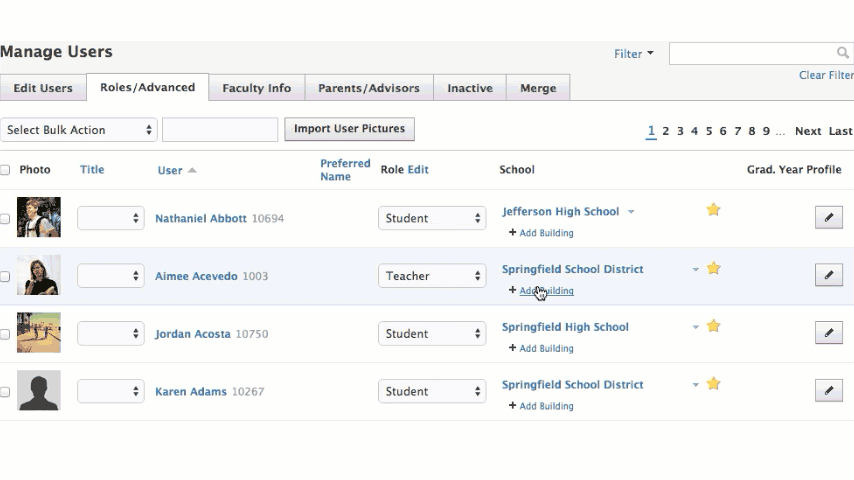Click the magnifier icon in the search box
The height and width of the screenshot is (480, 854).
[x=843, y=53]
